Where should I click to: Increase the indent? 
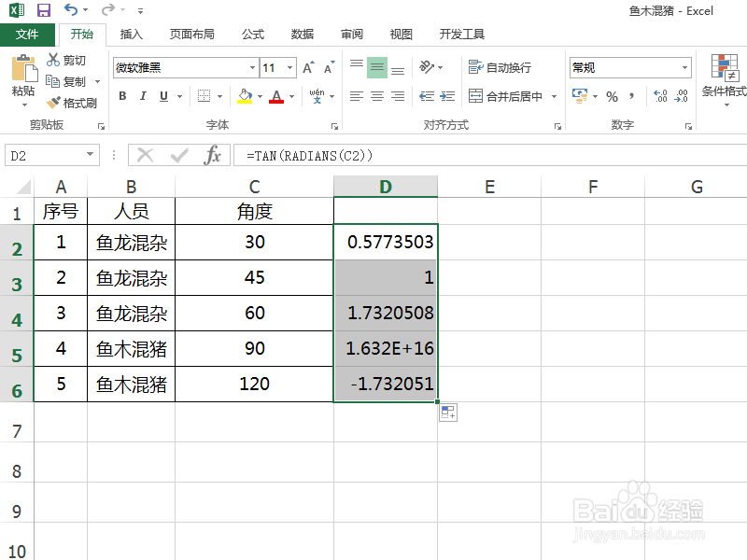tap(447, 96)
